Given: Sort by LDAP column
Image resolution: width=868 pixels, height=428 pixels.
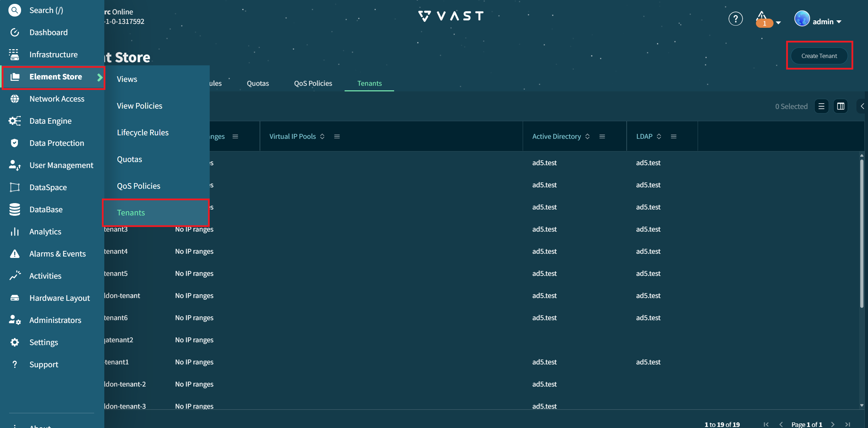Looking at the screenshot, I should tap(659, 136).
